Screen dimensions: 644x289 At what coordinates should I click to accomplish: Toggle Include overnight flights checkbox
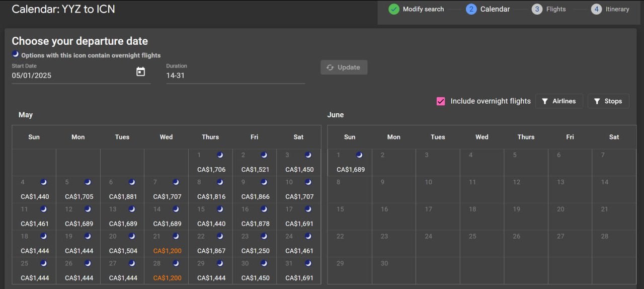click(x=441, y=101)
